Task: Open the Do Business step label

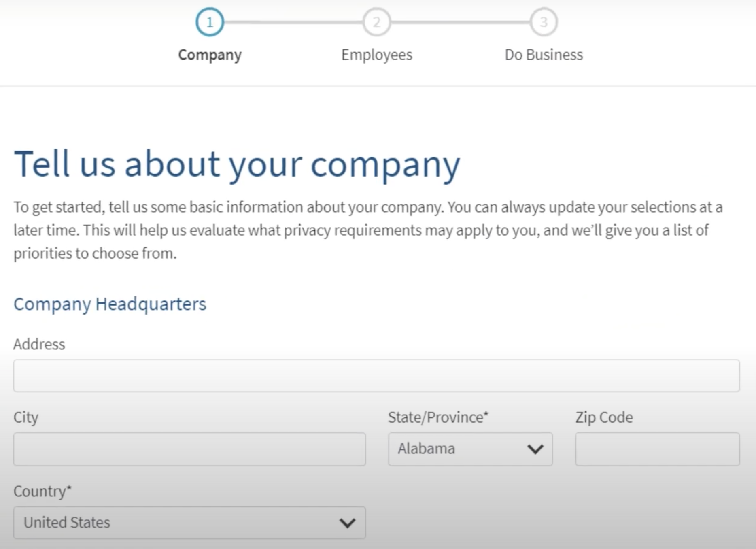Action: click(544, 55)
